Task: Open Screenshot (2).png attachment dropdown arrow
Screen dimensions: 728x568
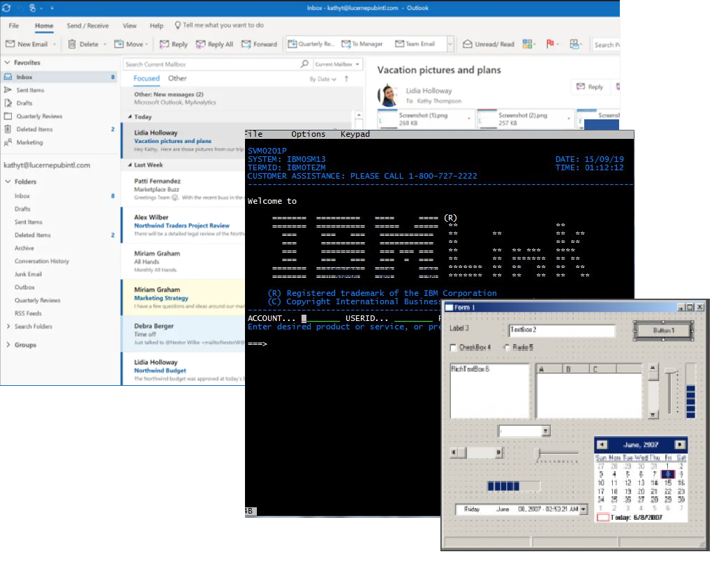Action: 568,119
